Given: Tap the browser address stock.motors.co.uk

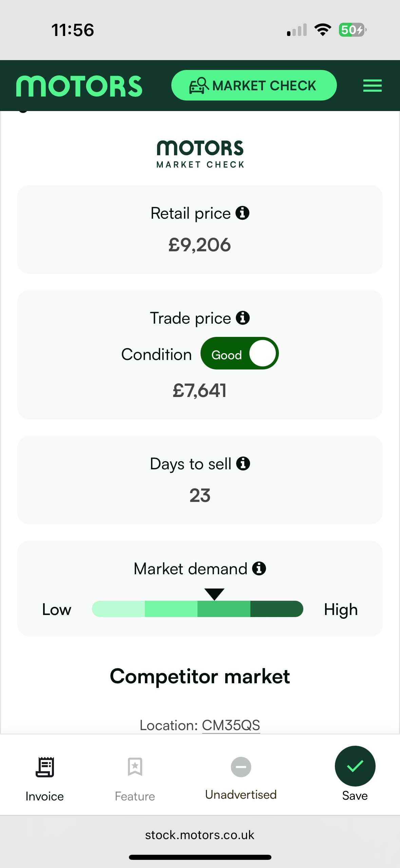Looking at the screenshot, I should pos(200,835).
